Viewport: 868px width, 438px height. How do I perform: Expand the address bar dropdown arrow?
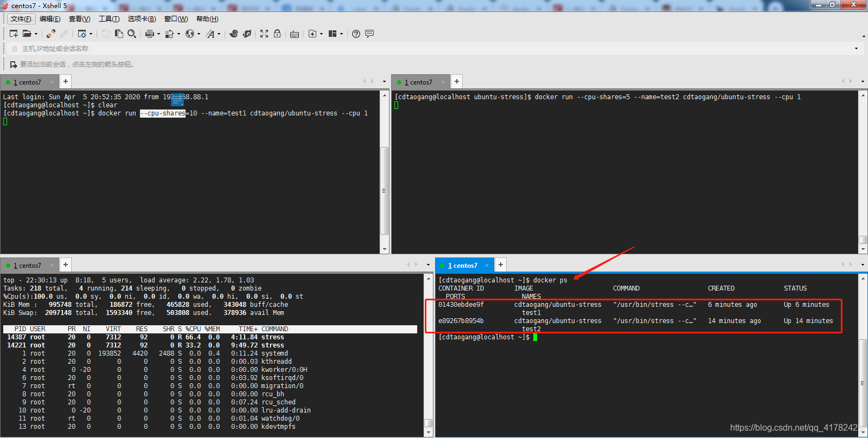857,49
